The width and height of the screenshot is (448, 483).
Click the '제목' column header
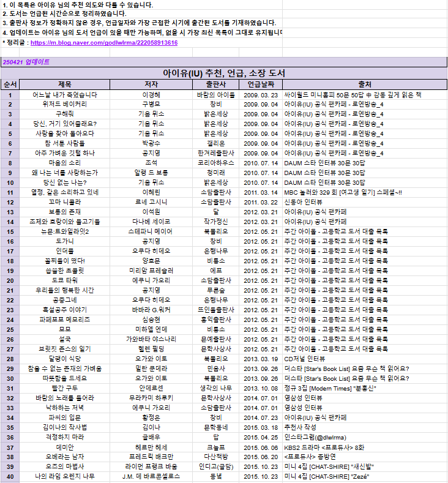(65, 84)
